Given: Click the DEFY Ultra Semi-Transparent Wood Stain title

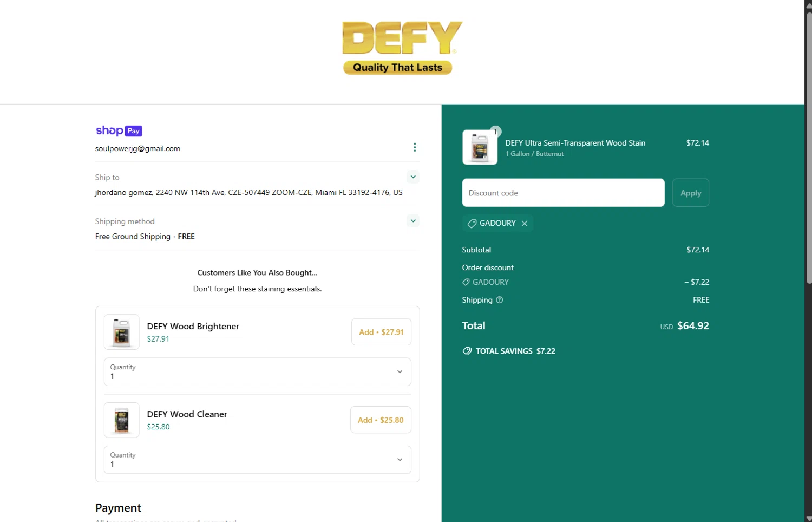Looking at the screenshot, I should (575, 143).
